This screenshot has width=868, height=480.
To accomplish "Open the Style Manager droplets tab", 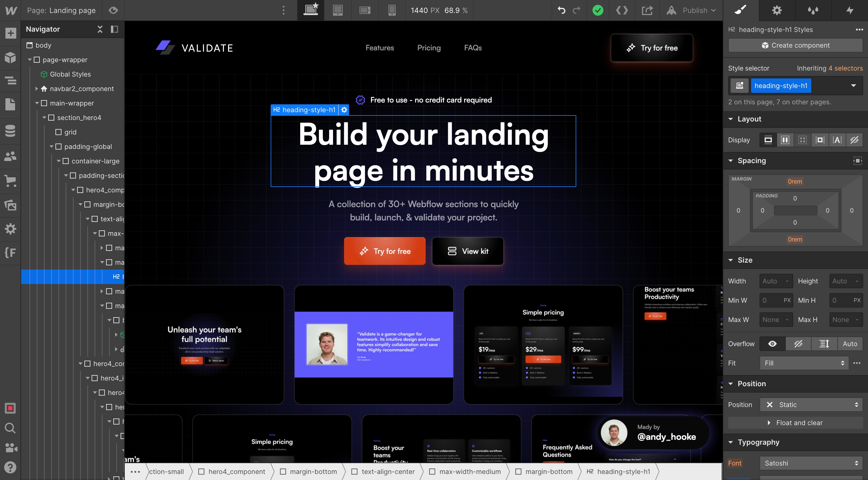I will pos(813,11).
